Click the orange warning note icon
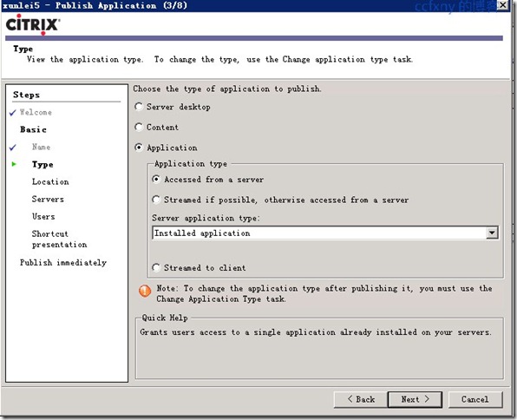Screen dimensions: 517x420 tap(145, 291)
